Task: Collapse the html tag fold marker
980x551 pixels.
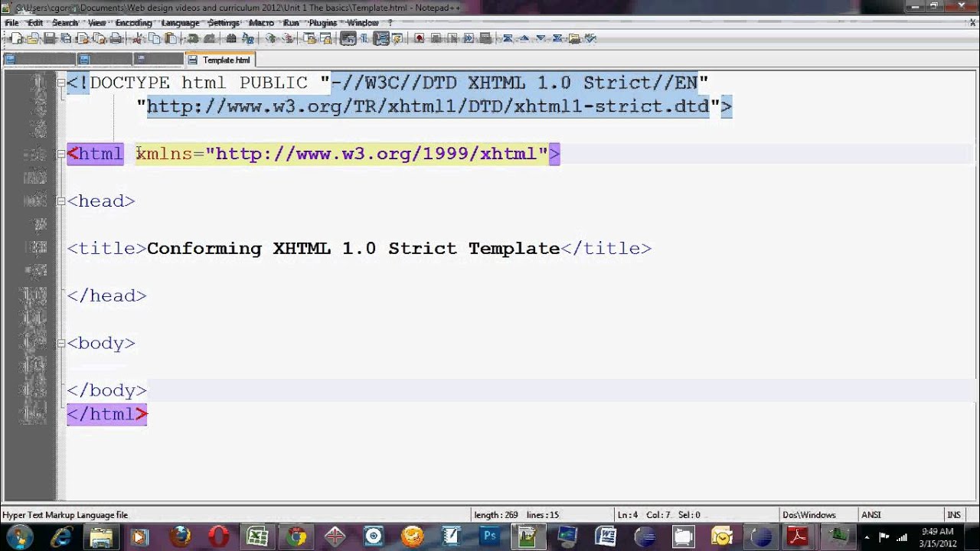Action: pos(61,154)
